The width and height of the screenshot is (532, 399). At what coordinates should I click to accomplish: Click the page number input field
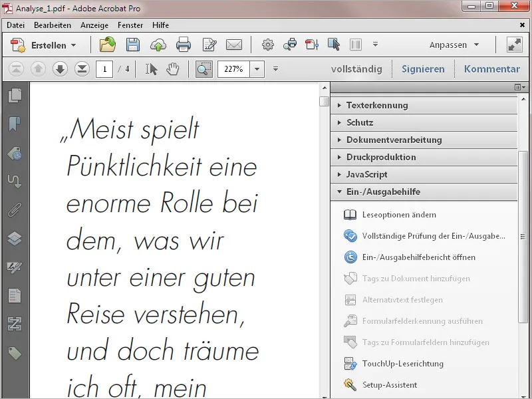pos(104,69)
